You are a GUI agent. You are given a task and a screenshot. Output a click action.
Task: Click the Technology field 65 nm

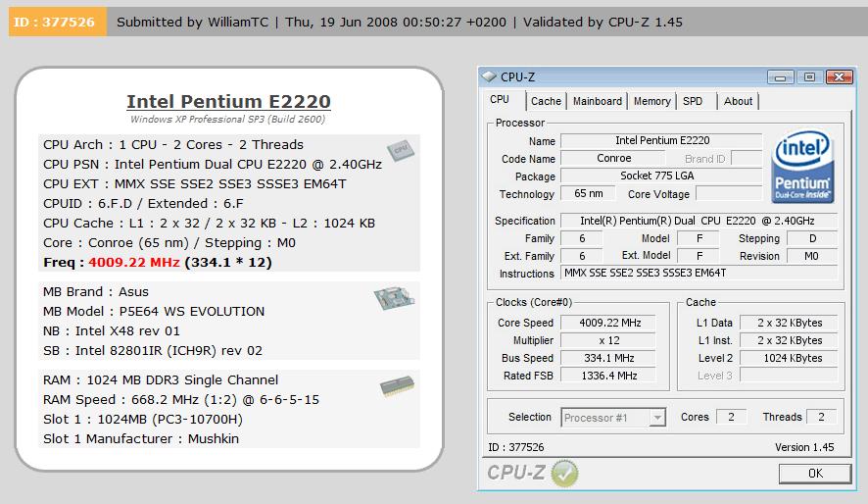589,194
